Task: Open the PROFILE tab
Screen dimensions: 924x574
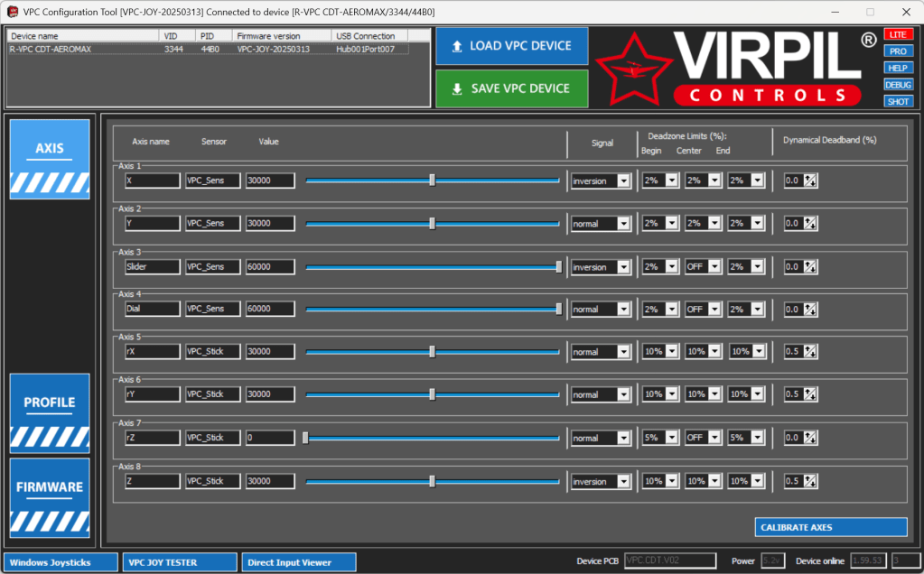Action: tap(50, 412)
